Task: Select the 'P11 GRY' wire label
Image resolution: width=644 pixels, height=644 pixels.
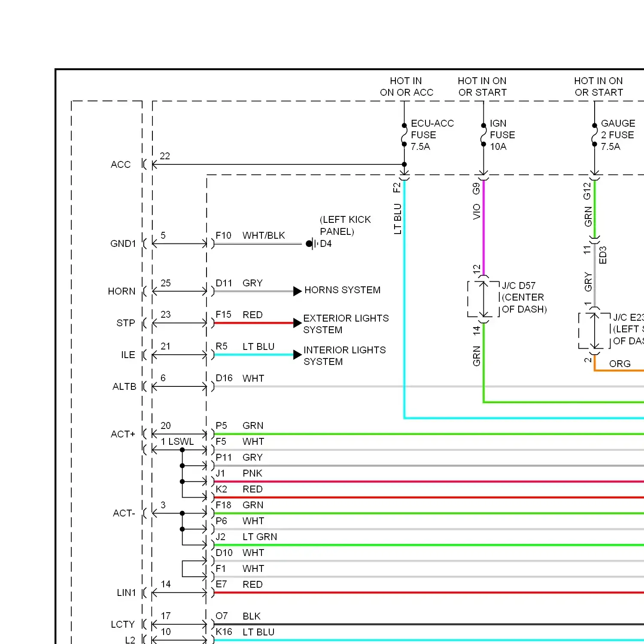Action: pos(239,457)
